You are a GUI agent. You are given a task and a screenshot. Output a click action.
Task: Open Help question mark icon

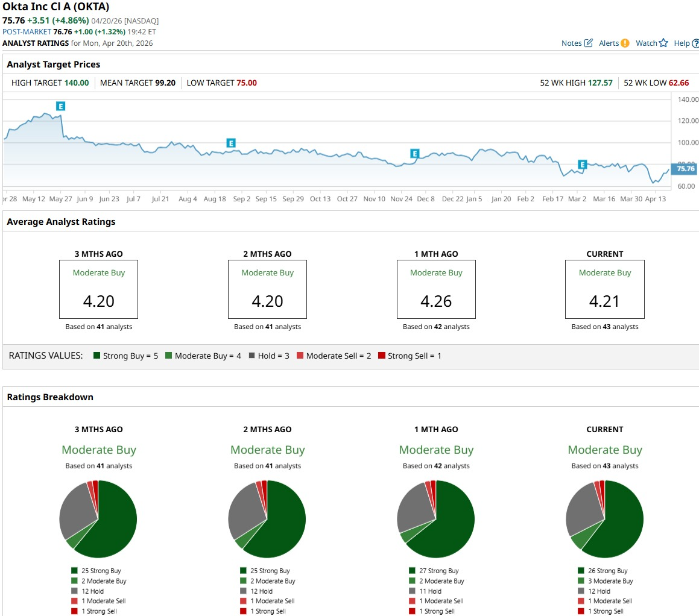click(x=695, y=43)
